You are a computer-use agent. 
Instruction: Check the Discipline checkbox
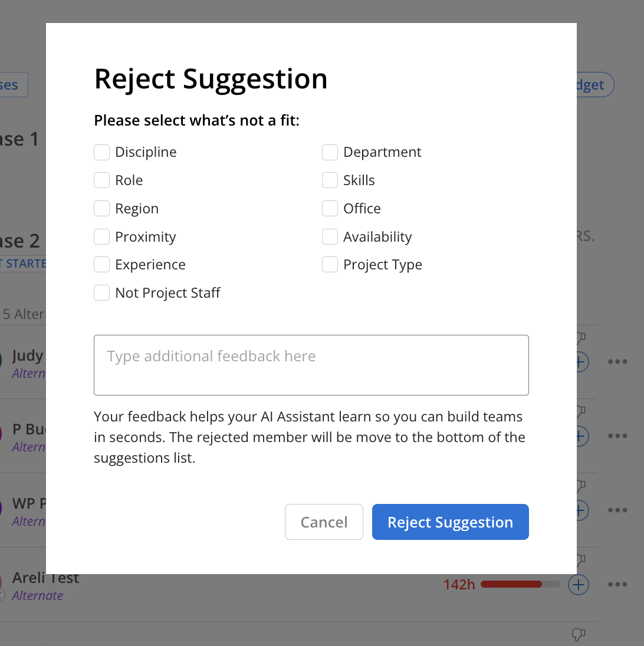pos(101,152)
